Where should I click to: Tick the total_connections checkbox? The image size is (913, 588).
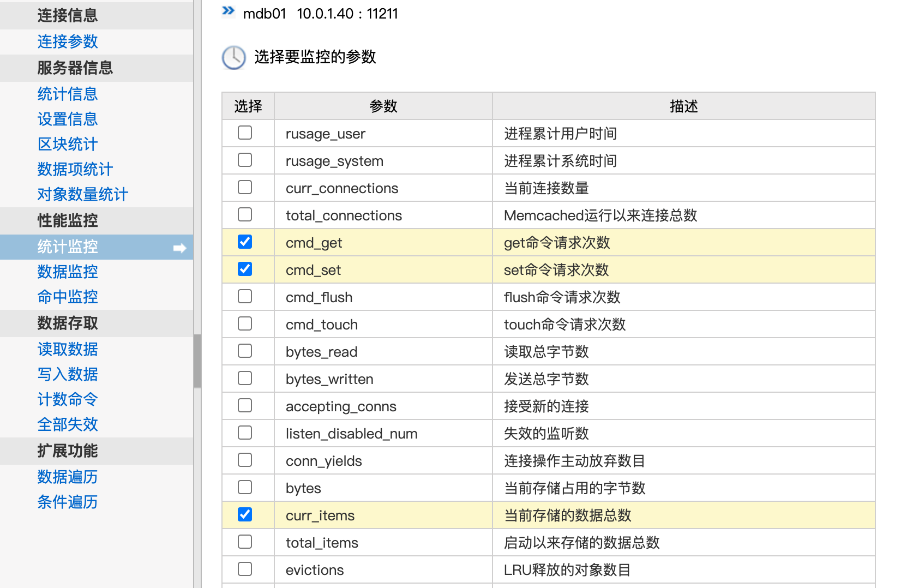coord(245,214)
